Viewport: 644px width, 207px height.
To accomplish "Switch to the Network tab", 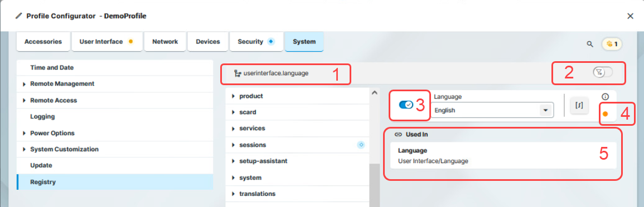I will [165, 41].
